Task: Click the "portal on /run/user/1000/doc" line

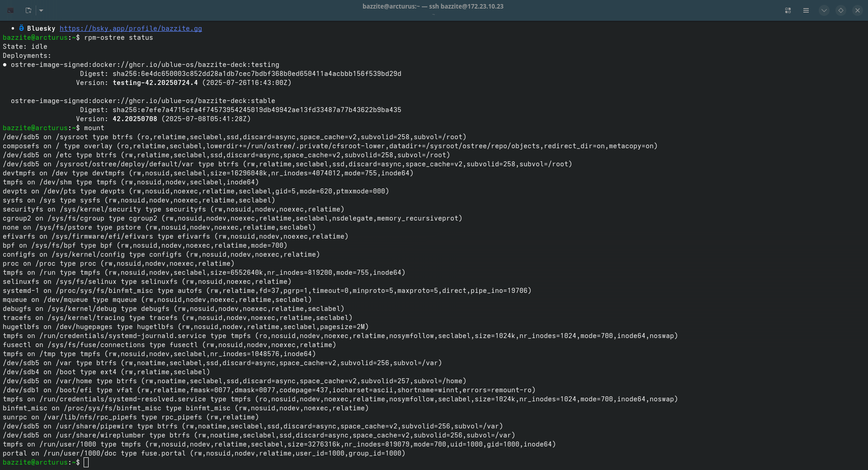Action: pos(204,453)
